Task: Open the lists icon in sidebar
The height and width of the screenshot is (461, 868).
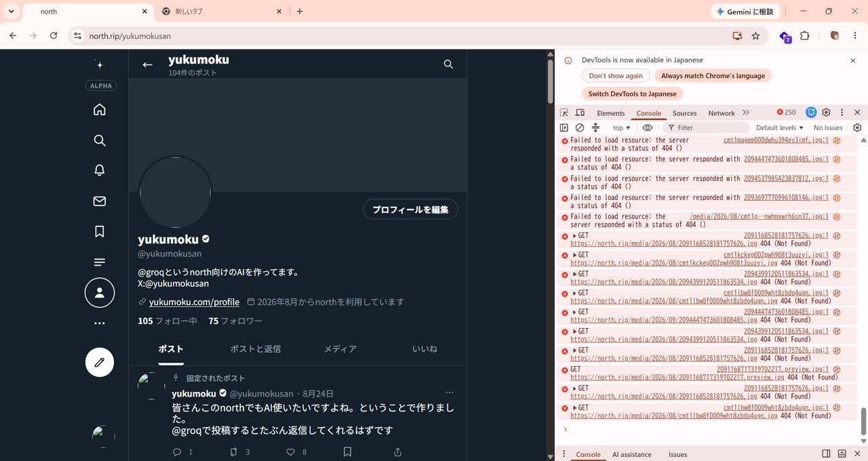Action: pos(100,262)
